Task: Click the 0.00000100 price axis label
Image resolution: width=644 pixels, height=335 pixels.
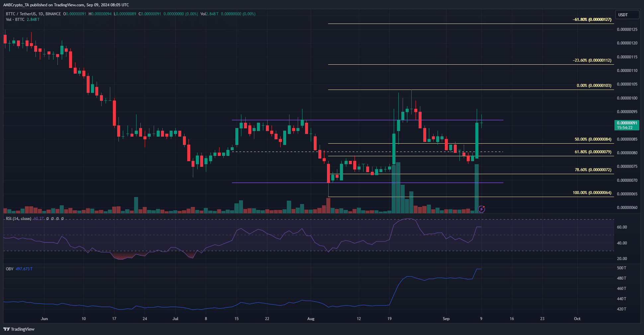Action: (627, 98)
